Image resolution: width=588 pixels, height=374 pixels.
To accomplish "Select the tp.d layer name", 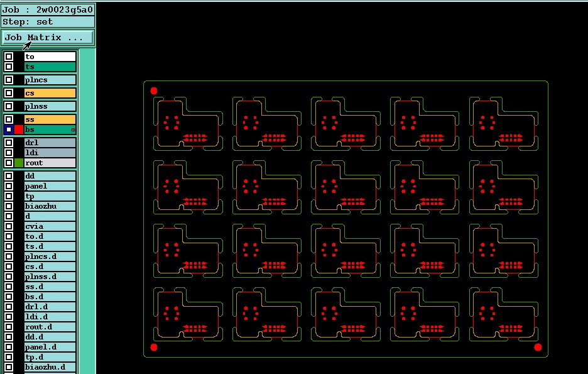I will pos(50,357).
